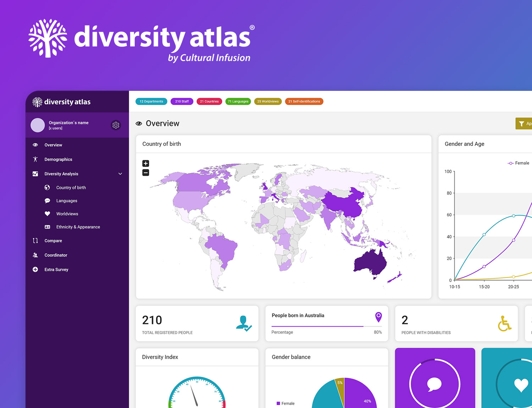Image resolution: width=532 pixels, height=408 pixels.
Task: Toggle Female legend in Gender balance
Action: [x=286, y=403]
